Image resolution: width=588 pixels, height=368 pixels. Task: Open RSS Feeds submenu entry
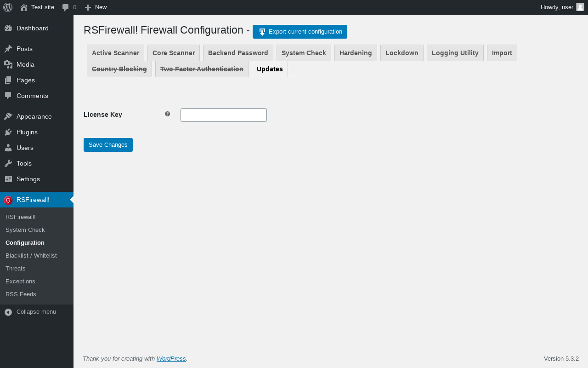[21, 294]
